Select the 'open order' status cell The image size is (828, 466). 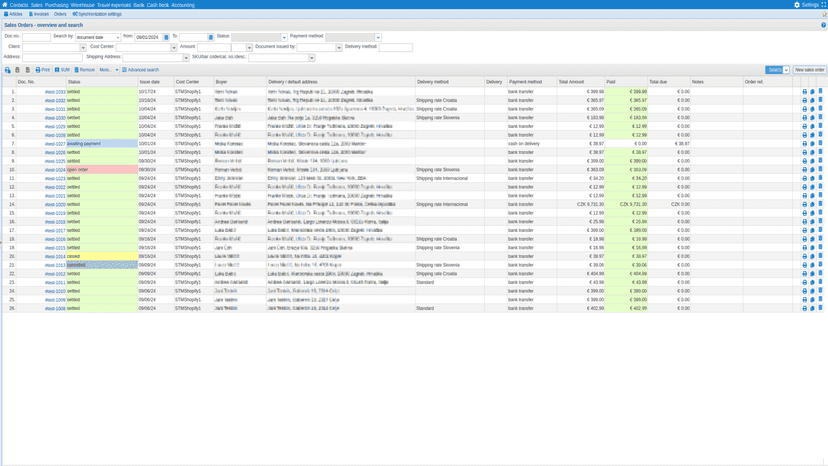pos(102,170)
